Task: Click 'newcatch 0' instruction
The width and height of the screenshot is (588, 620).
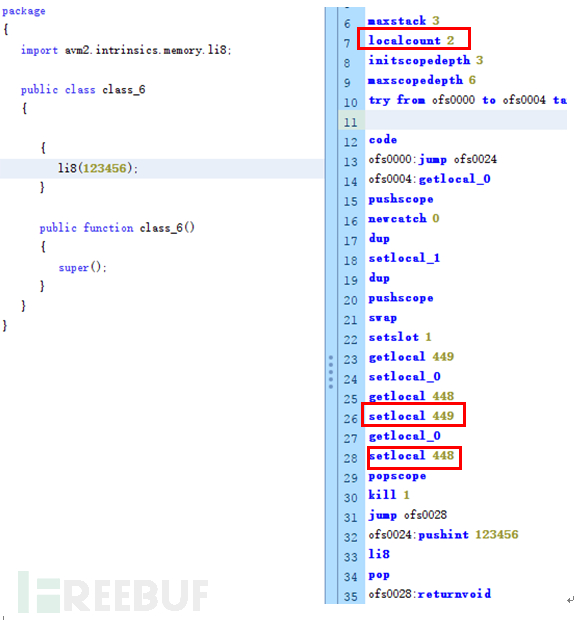Action: pyautogui.click(x=404, y=219)
